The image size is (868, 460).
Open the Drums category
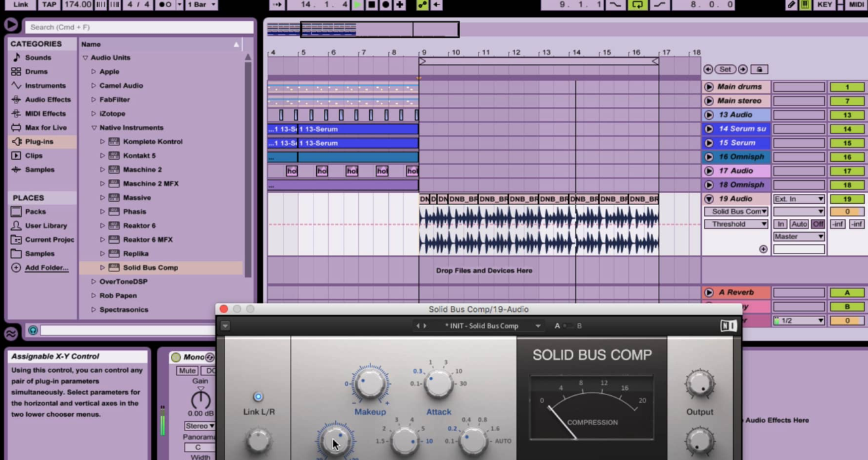pyautogui.click(x=36, y=71)
